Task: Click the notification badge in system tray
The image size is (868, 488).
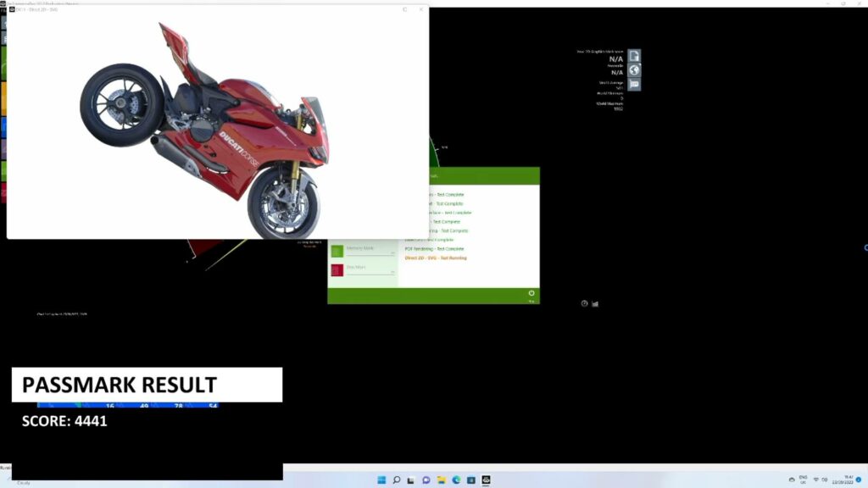Action: click(859, 480)
